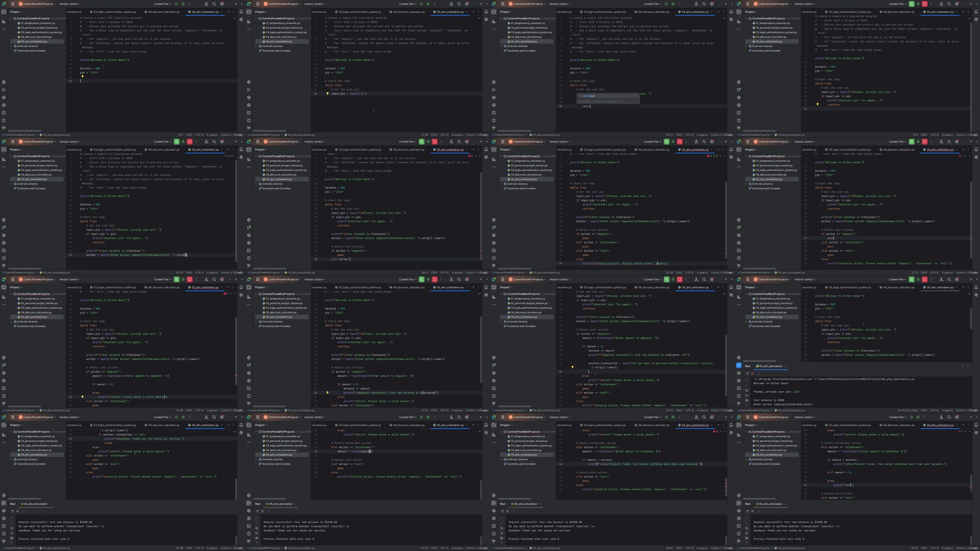Open Project view dropdown in window at caret 14:1
The height and width of the screenshot is (551, 980).
(16, 12)
